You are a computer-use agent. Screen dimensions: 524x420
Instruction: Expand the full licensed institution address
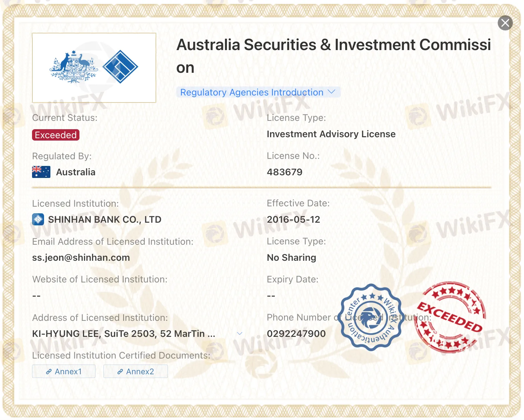coord(239,334)
